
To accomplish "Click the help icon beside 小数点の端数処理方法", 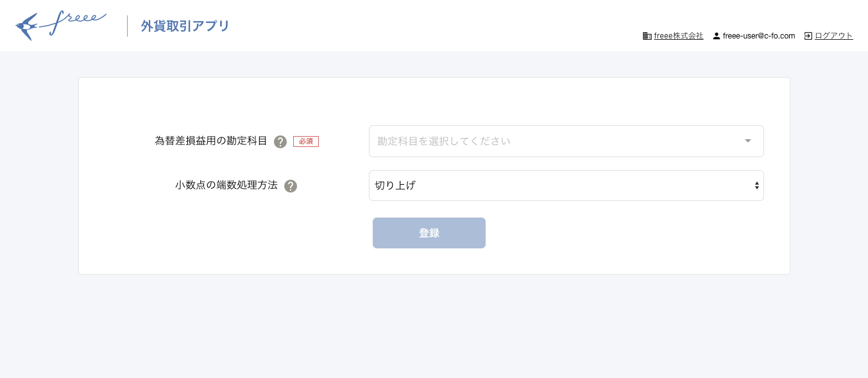I will (291, 186).
